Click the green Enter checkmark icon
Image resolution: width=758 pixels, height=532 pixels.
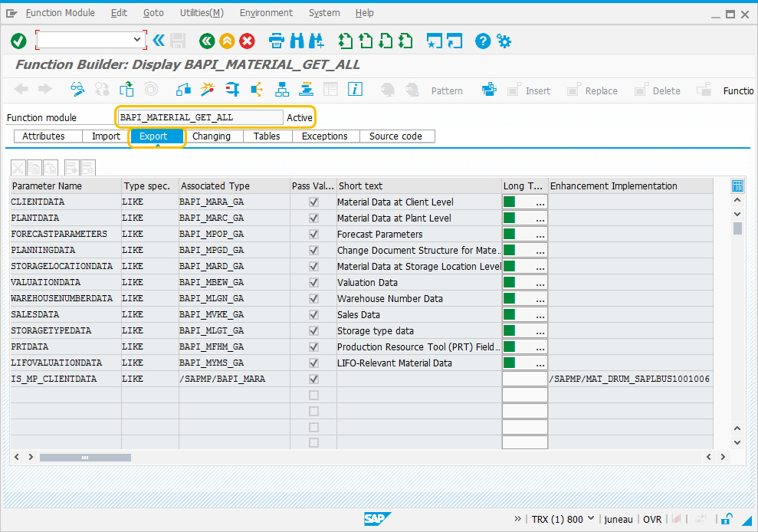19,41
